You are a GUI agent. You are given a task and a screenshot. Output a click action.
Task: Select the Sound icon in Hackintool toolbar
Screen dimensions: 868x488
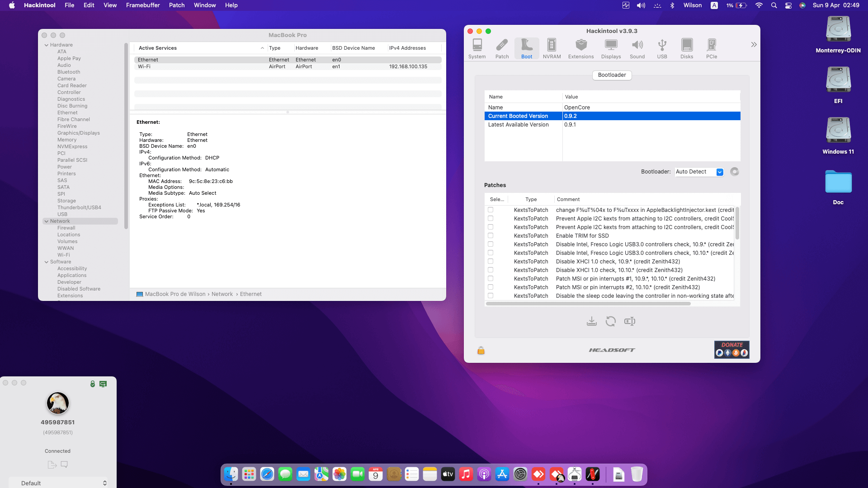[x=637, y=47]
